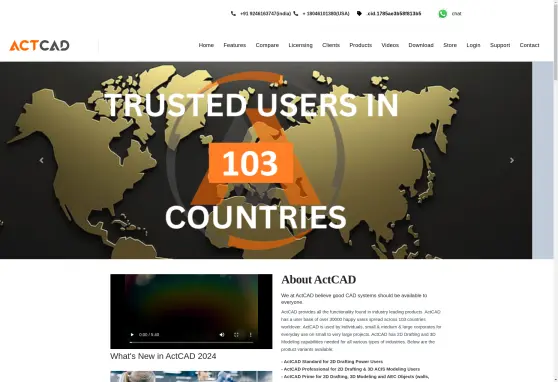Open the Products menu item
The image size is (558, 382).
[360, 45]
